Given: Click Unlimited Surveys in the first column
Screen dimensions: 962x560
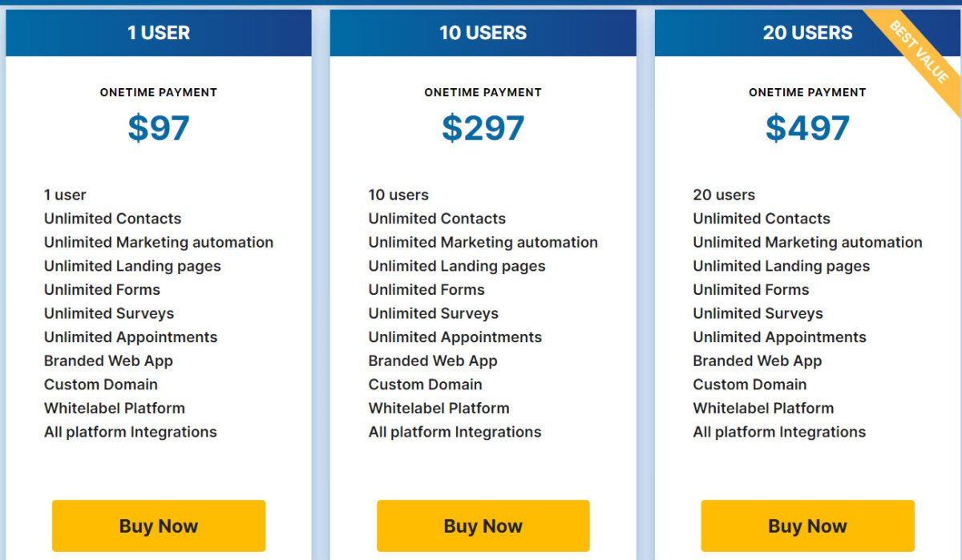Looking at the screenshot, I should pyautogui.click(x=109, y=313).
